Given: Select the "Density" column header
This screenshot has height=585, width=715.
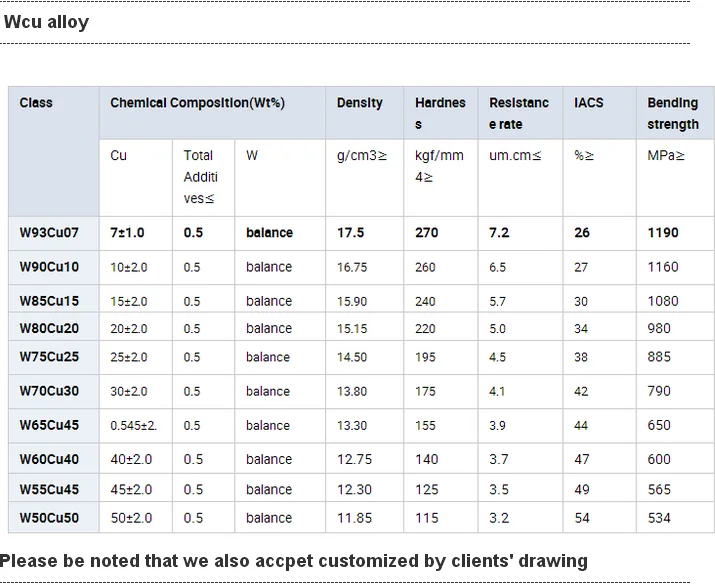Looking at the screenshot, I should coord(359,103).
